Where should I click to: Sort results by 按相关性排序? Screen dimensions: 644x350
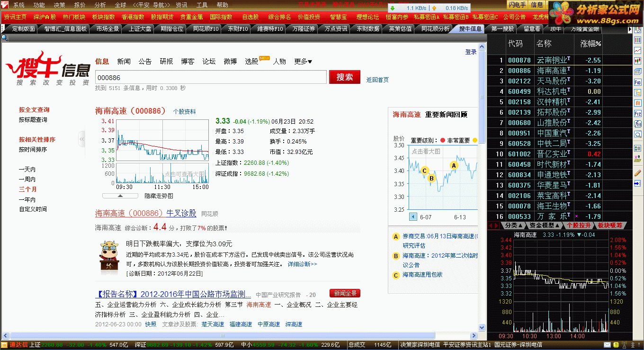37,140
